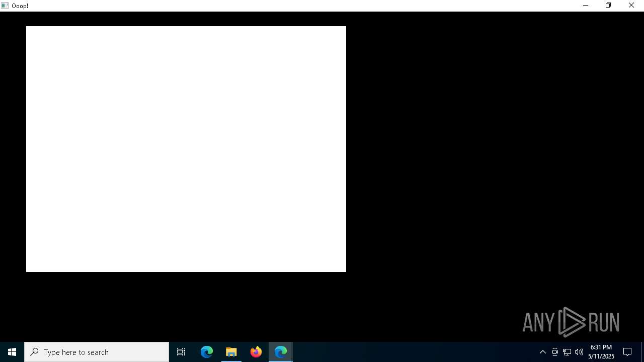Launch Microsoft Edge from the taskbar
Screen dimensions: 644x362
click(207, 352)
